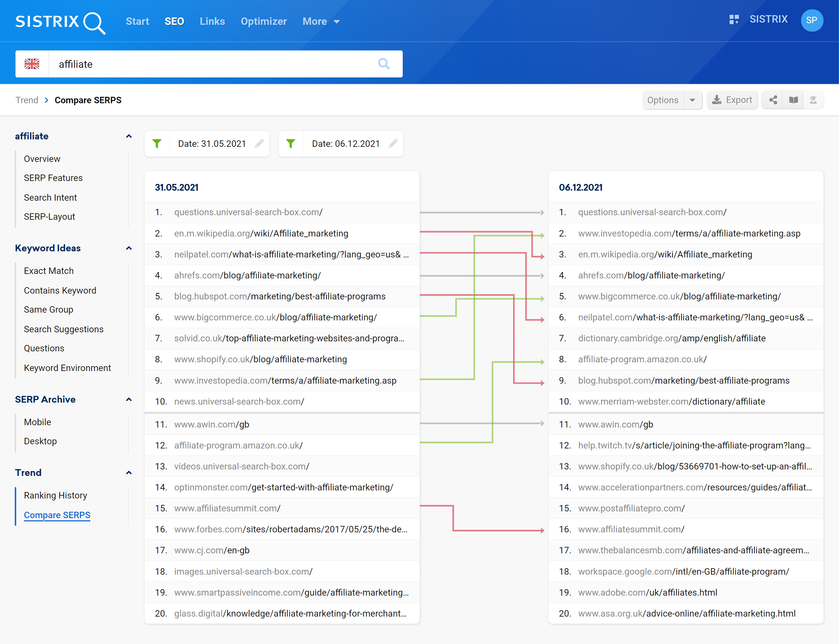This screenshot has height=644, width=839.
Task: Open the Options dropdown arrow
Action: click(x=692, y=100)
